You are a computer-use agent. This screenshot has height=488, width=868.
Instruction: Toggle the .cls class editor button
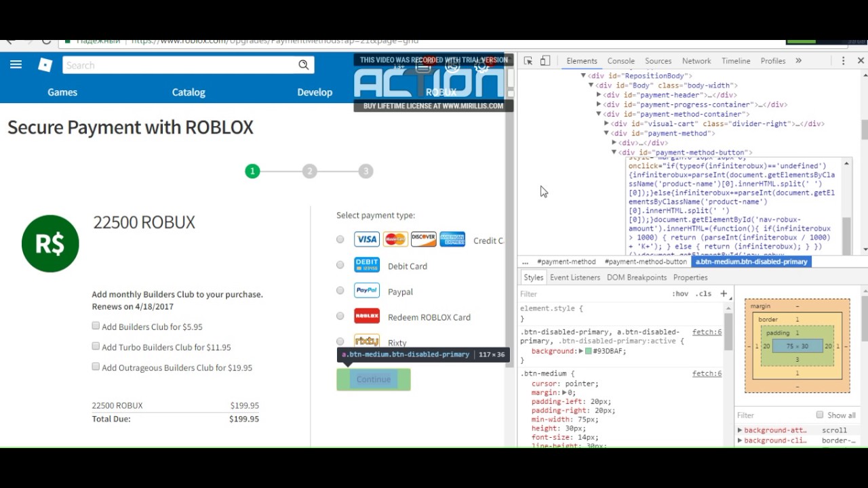[x=705, y=293]
